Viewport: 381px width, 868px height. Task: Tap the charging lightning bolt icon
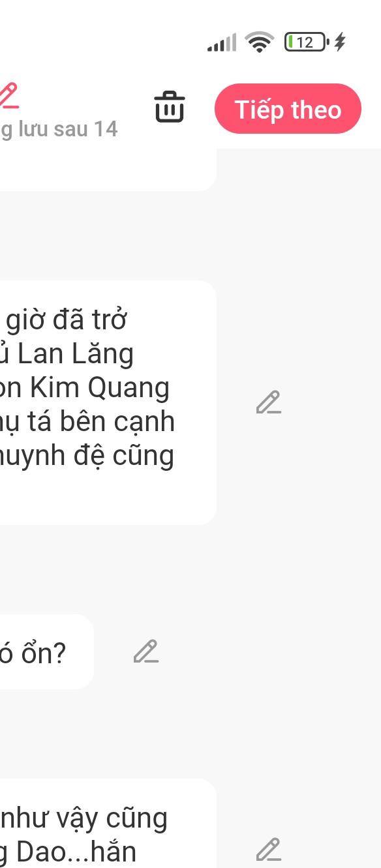pos(339,42)
